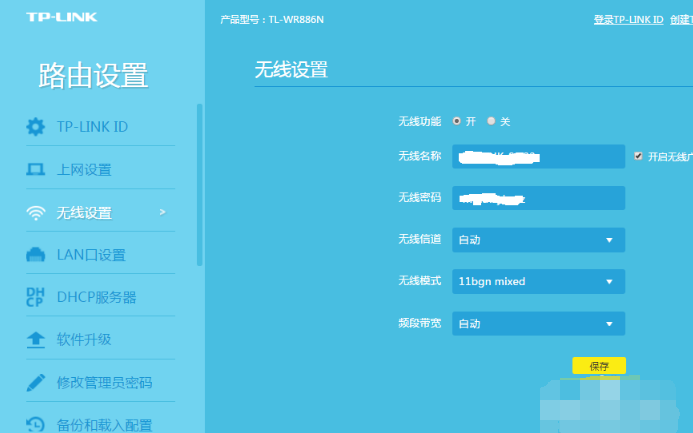Click the restore clock icon for 备份和载入配置

[35, 425]
